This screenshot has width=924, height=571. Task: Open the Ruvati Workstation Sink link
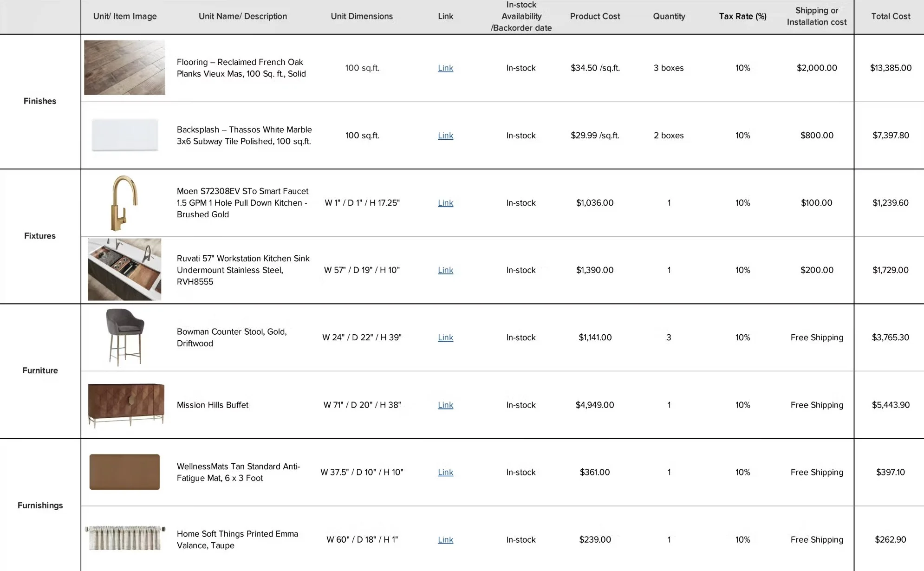pyautogui.click(x=445, y=270)
